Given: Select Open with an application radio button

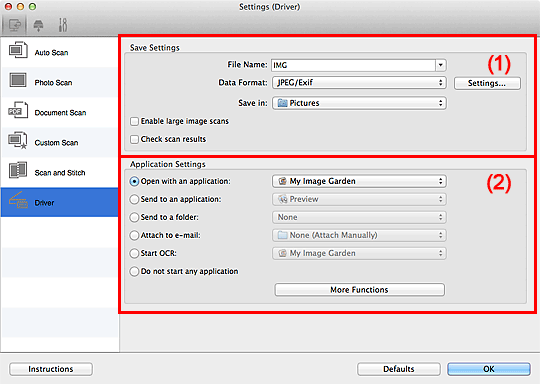Looking at the screenshot, I should 134,181.
